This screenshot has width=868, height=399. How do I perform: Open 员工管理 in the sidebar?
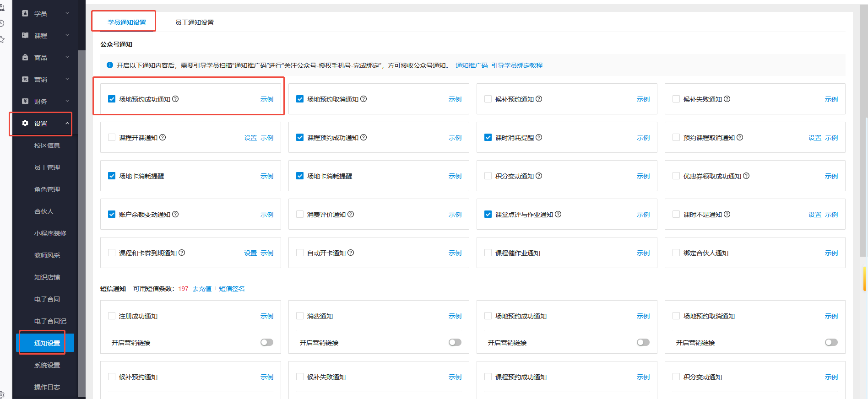[47, 167]
